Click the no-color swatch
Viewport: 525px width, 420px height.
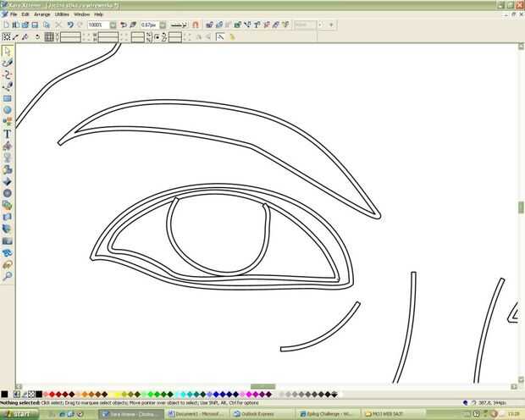point(31,395)
